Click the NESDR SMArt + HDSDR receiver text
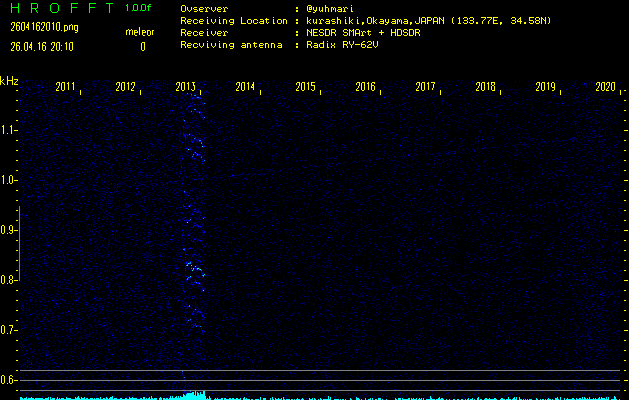 (x=361, y=32)
